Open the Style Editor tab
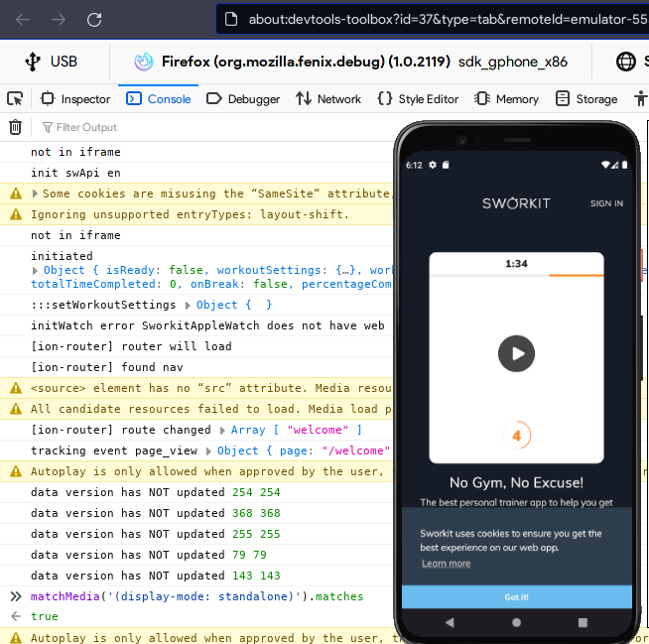Screen dimensions: 649x644 (x=418, y=99)
